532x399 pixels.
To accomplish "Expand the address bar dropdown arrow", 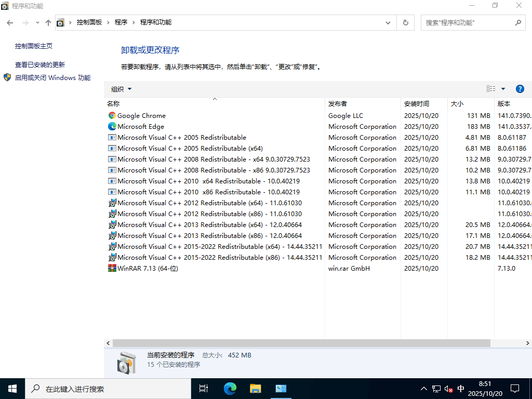I will pos(388,23).
